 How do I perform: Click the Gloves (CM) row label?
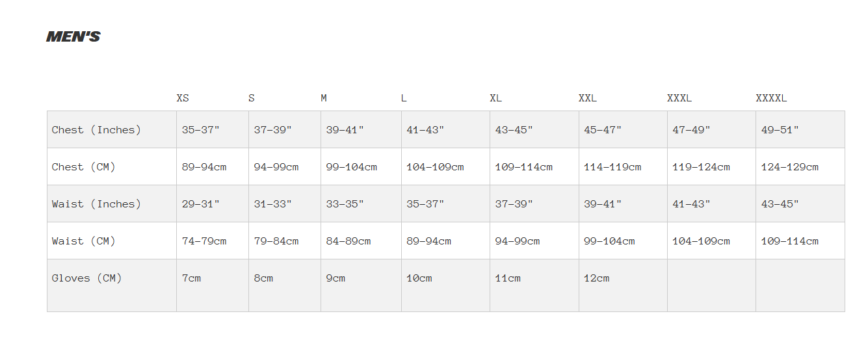87,278
